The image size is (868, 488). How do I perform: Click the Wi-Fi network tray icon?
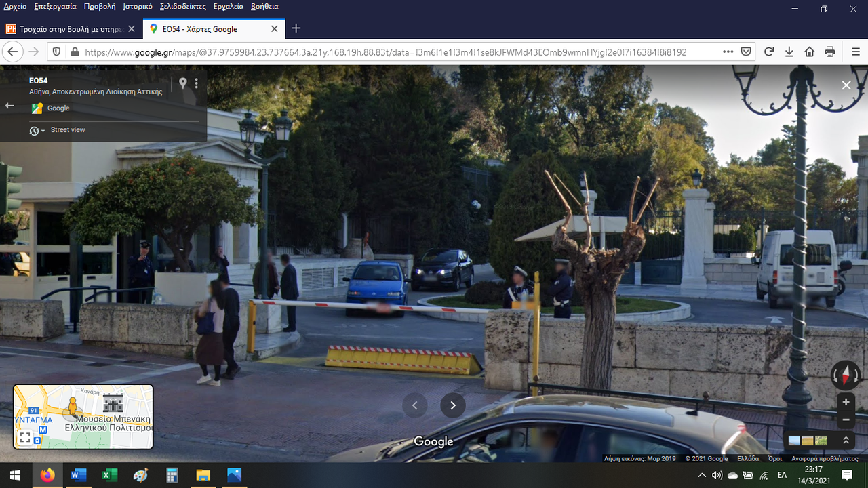pos(764,475)
